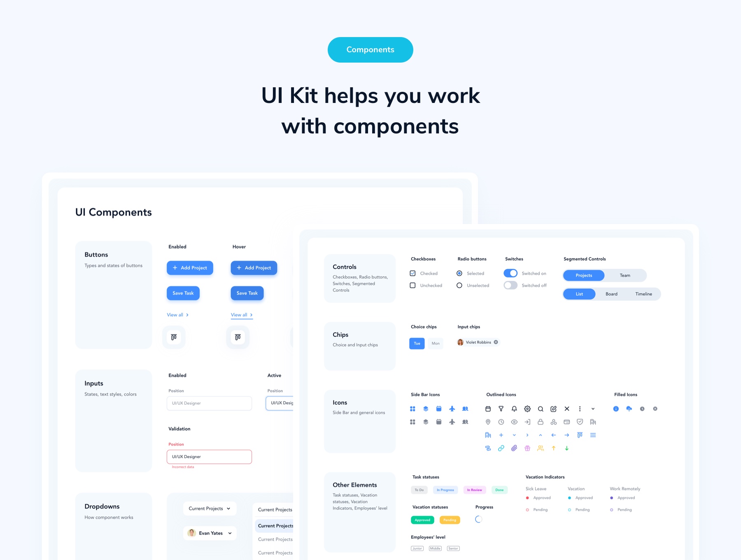
Task: Click the blue chevron up icon
Action: (x=541, y=435)
